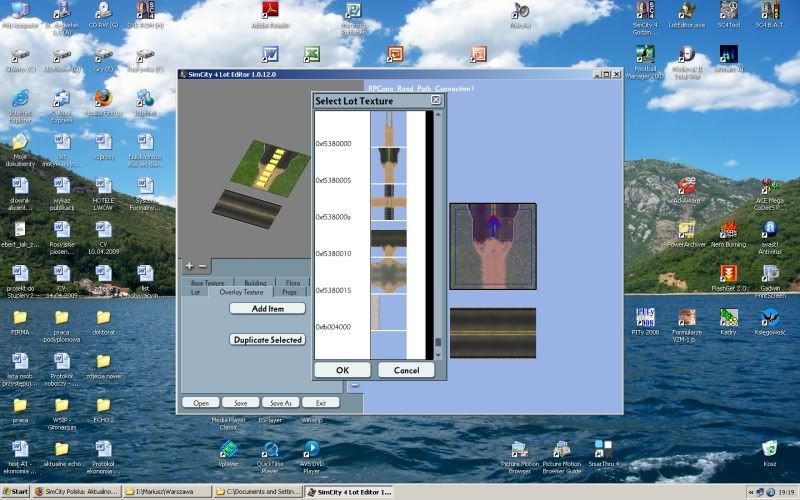Click Duplicate Selected button
800x500 pixels.
[267, 340]
